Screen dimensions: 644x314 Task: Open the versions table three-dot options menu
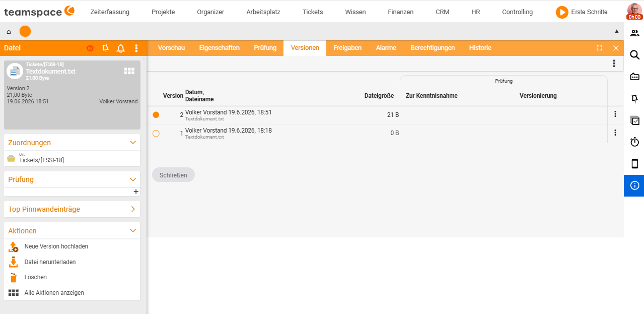(614, 64)
